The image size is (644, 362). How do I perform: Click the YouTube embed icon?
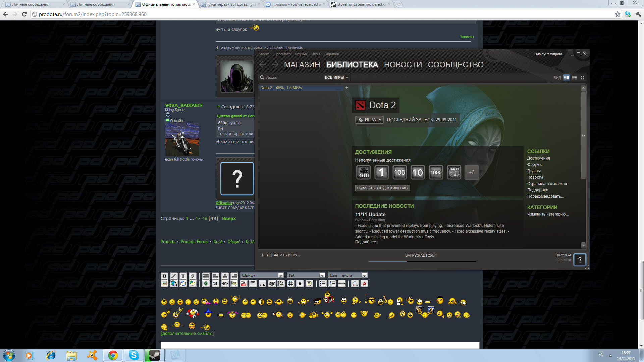click(244, 284)
